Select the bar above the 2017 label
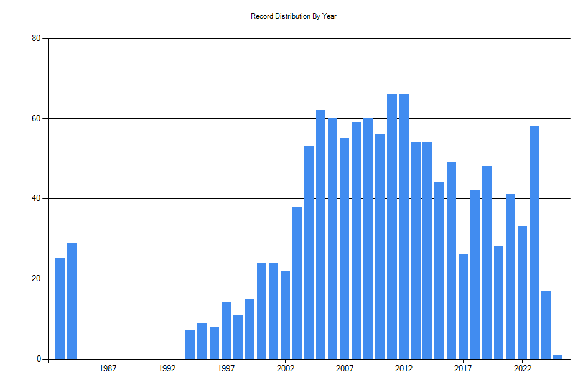Screen dimensions: 588x392 click(463, 307)
